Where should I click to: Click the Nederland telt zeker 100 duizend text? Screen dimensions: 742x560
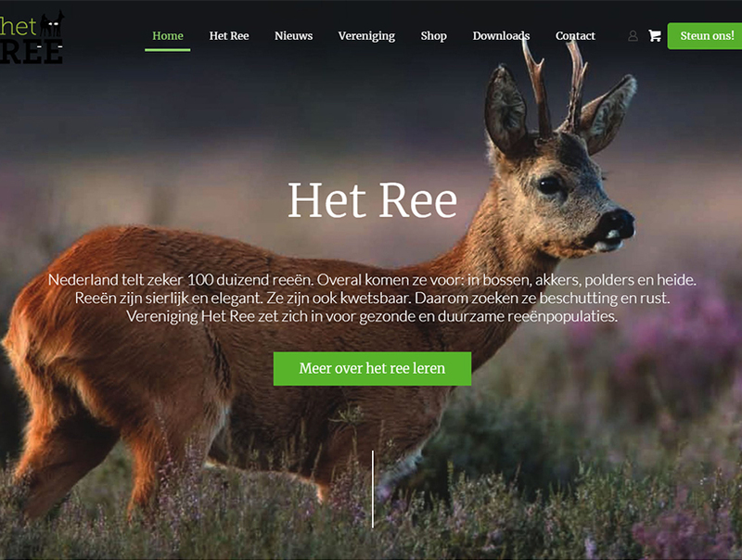pyautogui.click(x=180, y=280)
